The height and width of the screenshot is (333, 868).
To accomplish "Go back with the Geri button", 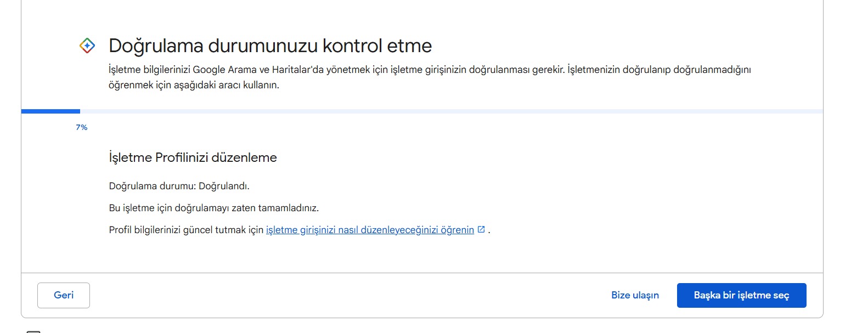I will click(x=64, y=295).
